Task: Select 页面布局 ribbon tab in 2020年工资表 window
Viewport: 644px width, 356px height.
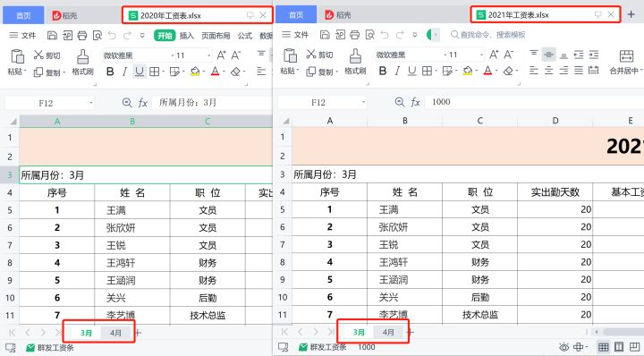Action: click(x=216, y=36)
